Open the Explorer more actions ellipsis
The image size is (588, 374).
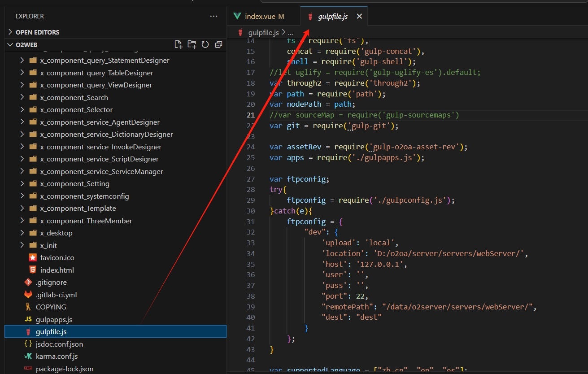[x=213, y=16]
